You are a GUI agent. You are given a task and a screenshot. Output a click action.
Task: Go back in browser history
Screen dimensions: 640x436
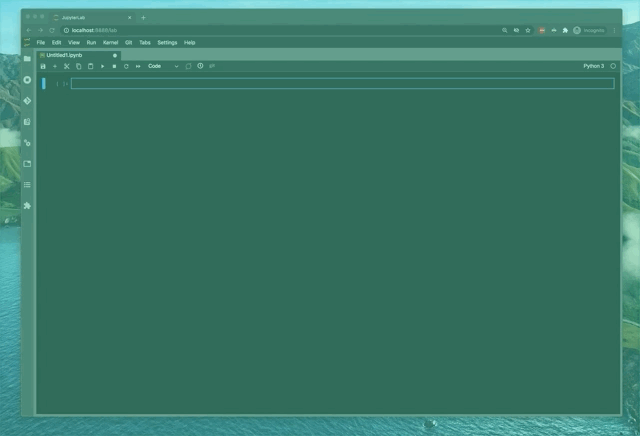click(29, 30)
